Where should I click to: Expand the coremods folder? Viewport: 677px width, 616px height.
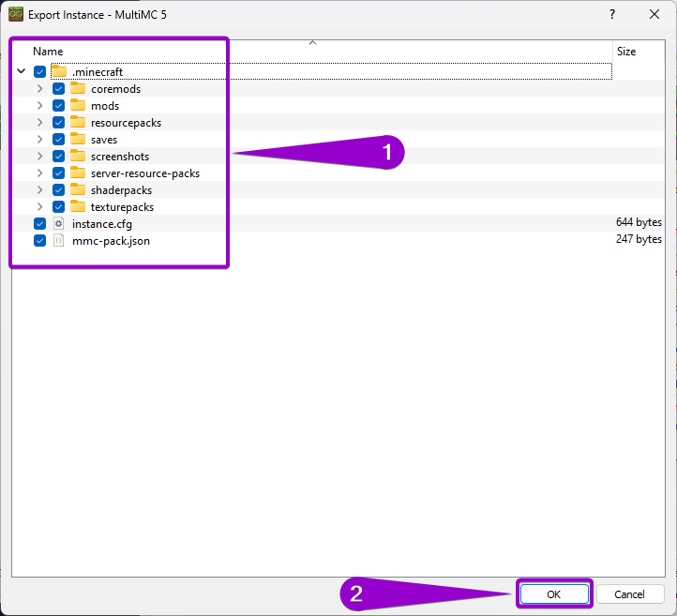point(39,88)
